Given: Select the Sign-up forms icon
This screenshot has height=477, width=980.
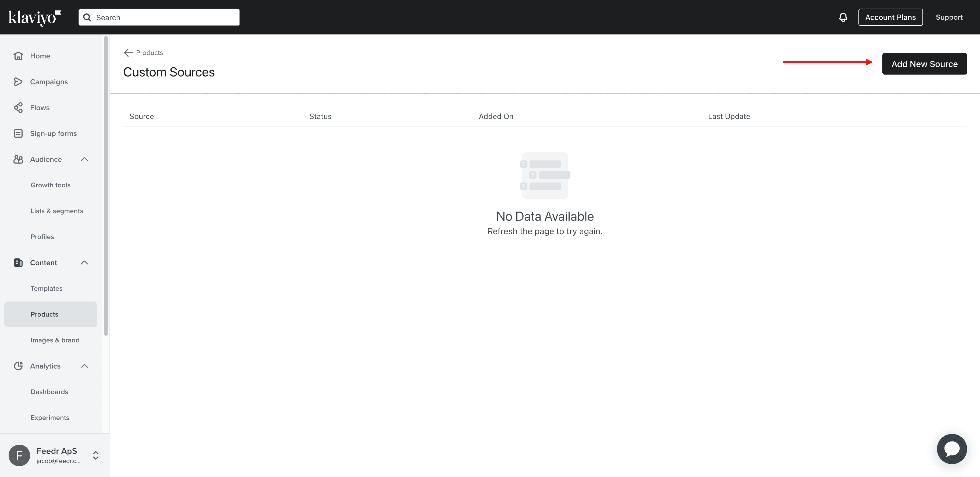Looking at the screenshot, I should (x=19, y=133).
